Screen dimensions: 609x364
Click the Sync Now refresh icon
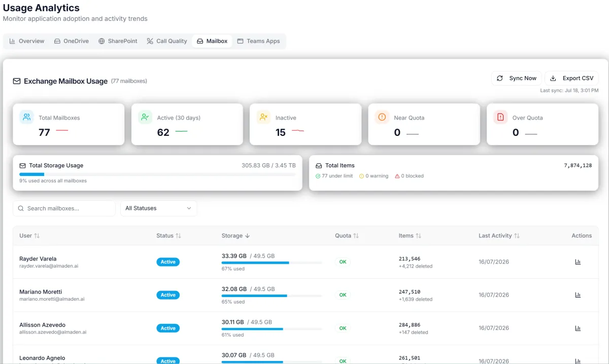pyautogui.click(x=500, y=78)
